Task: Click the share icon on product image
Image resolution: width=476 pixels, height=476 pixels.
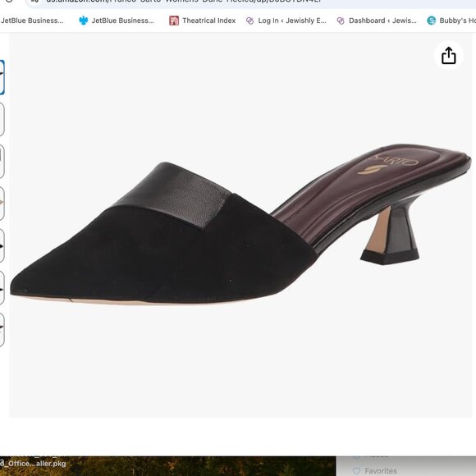Action: (448, 56)
